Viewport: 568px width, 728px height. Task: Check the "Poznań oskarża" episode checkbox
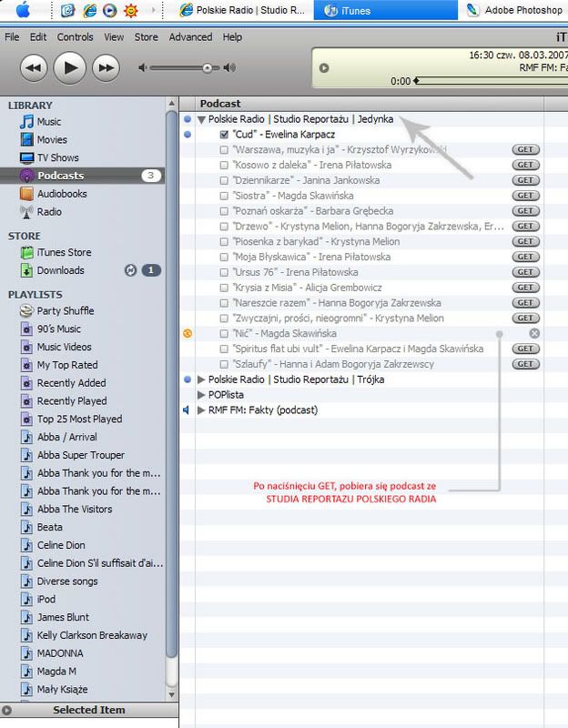coord(224,211)
